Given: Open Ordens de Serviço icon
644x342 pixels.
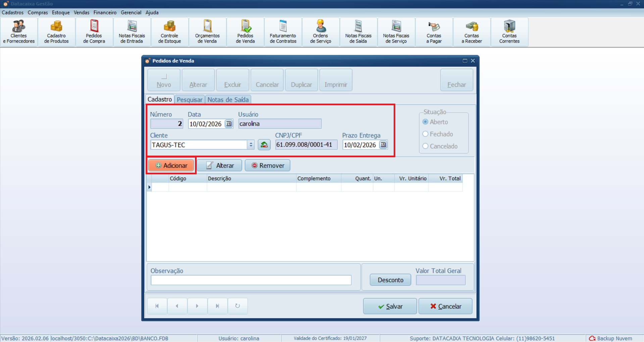Looking at the screenshot, I should [x=320, y=32].
